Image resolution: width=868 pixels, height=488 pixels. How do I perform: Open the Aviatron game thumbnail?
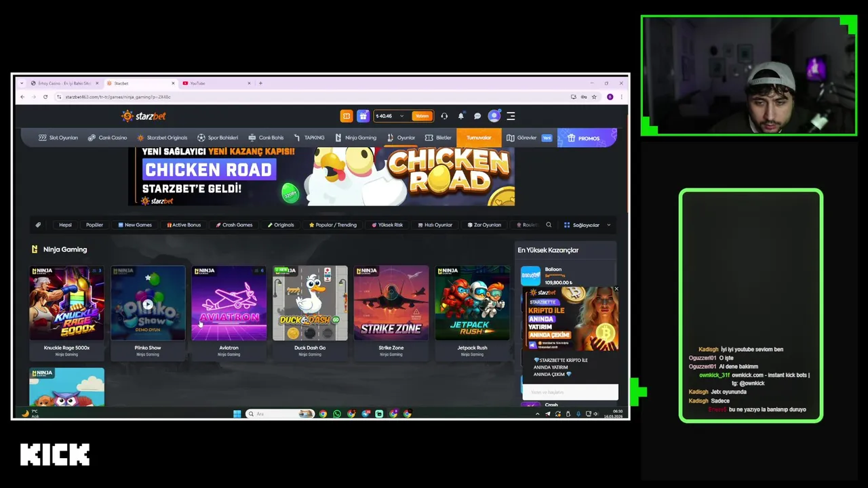[229, 303]
